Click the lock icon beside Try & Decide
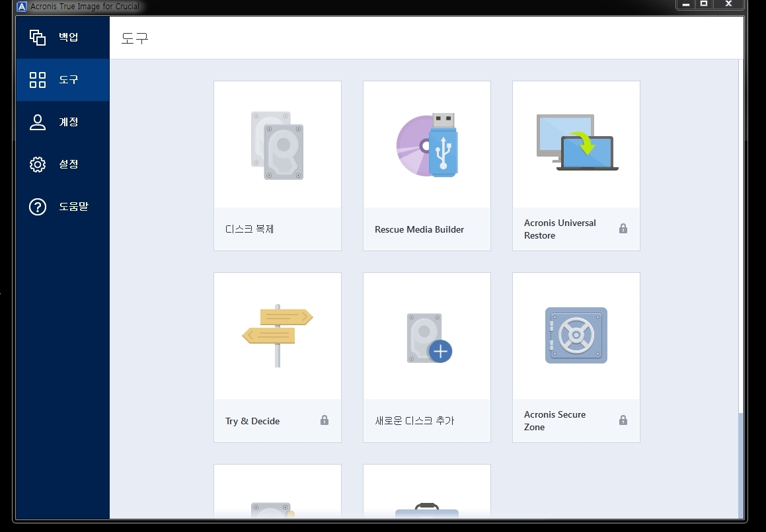Image resolution: width=766 pixels, height=532 pixels. (x=325, y=420)
